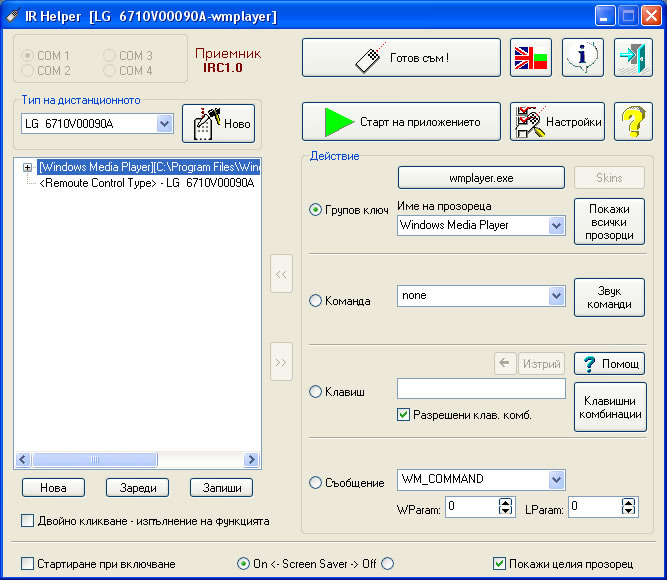
Task: Open 'Настройки' settings button
Action: pos(557,121)
